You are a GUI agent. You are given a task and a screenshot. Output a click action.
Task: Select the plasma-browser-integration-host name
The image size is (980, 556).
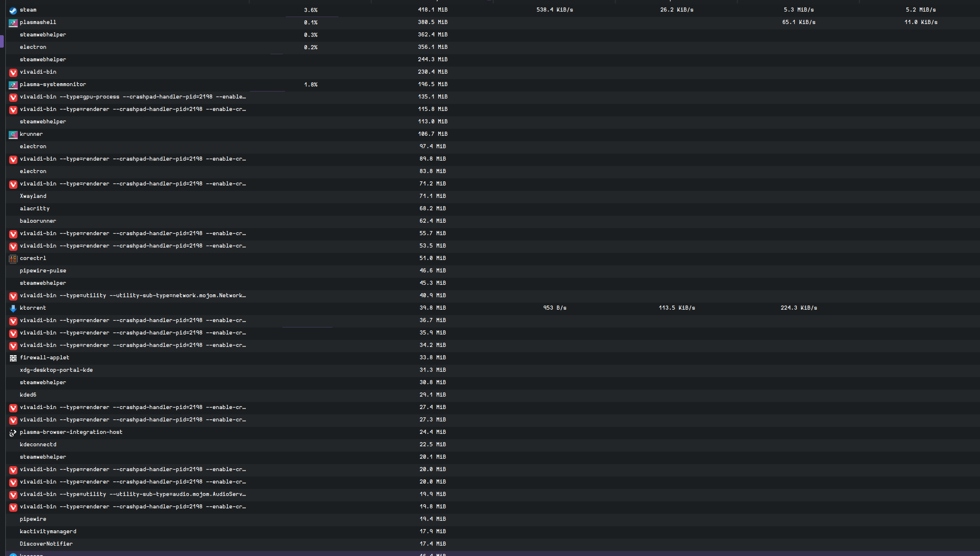coord(71,432)
